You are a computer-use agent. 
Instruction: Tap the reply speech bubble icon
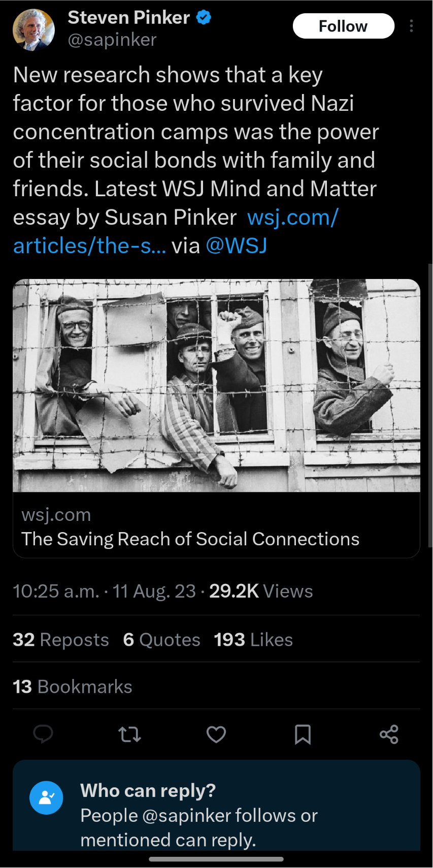pyautogui.click(x=43, y=734)
